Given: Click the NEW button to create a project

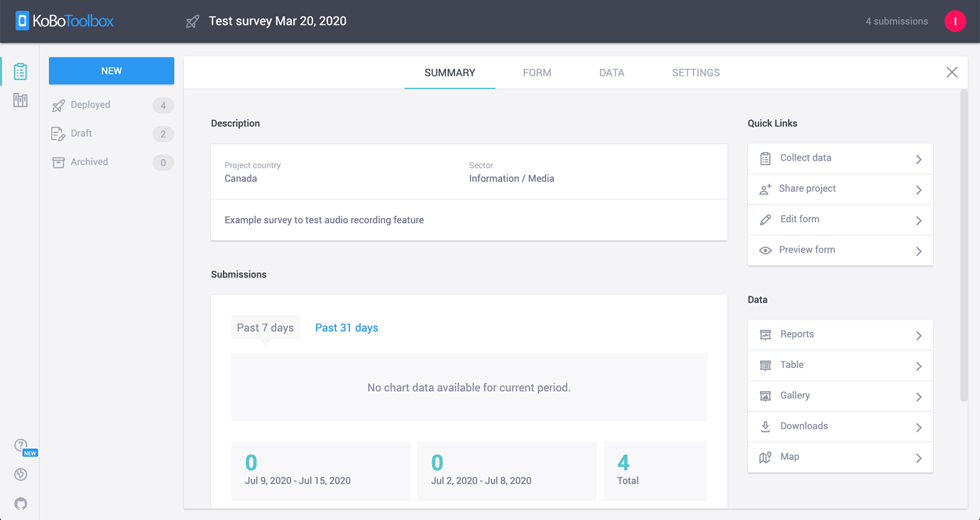Looking at the screenshot, I should 111,71.
